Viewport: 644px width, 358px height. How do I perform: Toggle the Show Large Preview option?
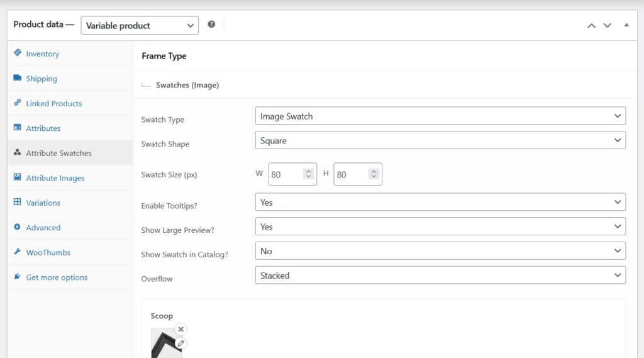pos(440,227)
